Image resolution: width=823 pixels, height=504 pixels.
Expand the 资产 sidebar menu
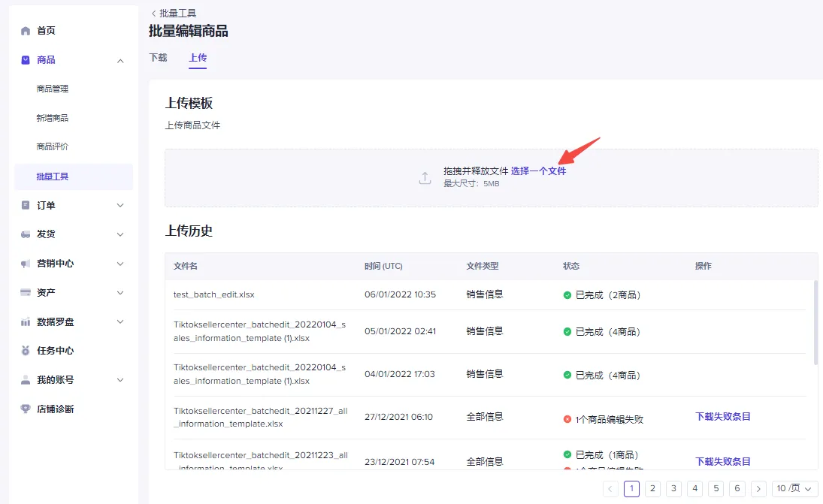[120, 292]
